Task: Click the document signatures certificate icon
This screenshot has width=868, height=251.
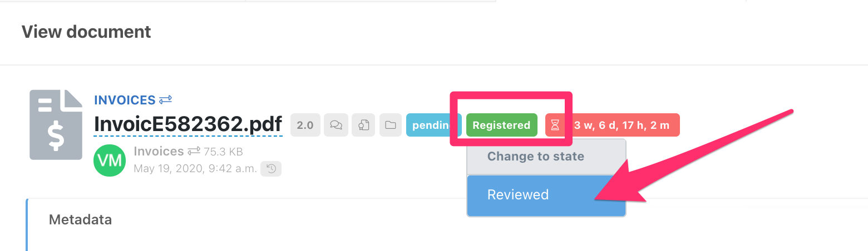Action: pos(363,125)
